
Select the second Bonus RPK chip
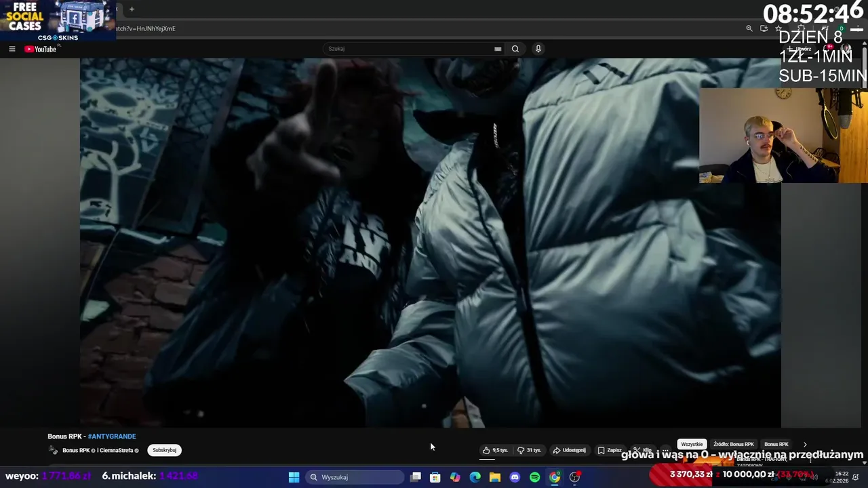[776, 444]
